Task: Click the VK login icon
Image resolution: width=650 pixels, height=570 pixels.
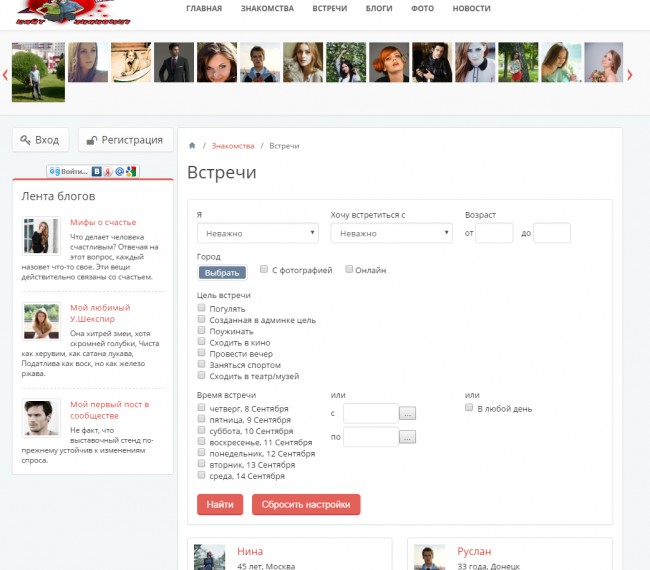Action: click(x=97, y=172)
